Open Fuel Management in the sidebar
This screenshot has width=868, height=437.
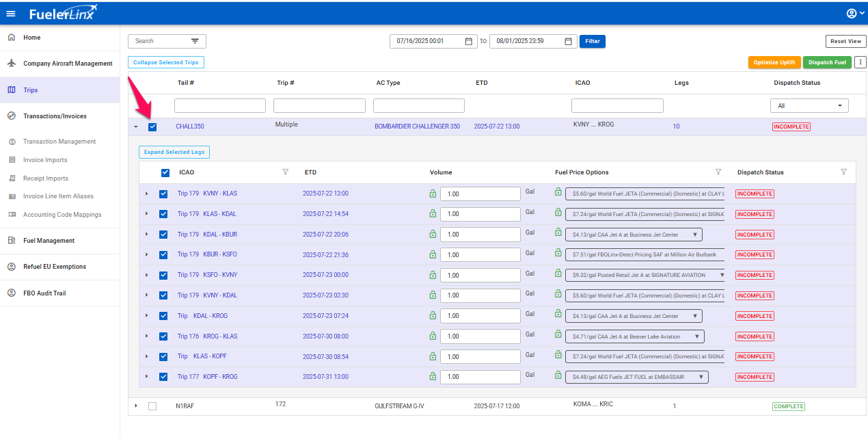click(x=49, y=241)
